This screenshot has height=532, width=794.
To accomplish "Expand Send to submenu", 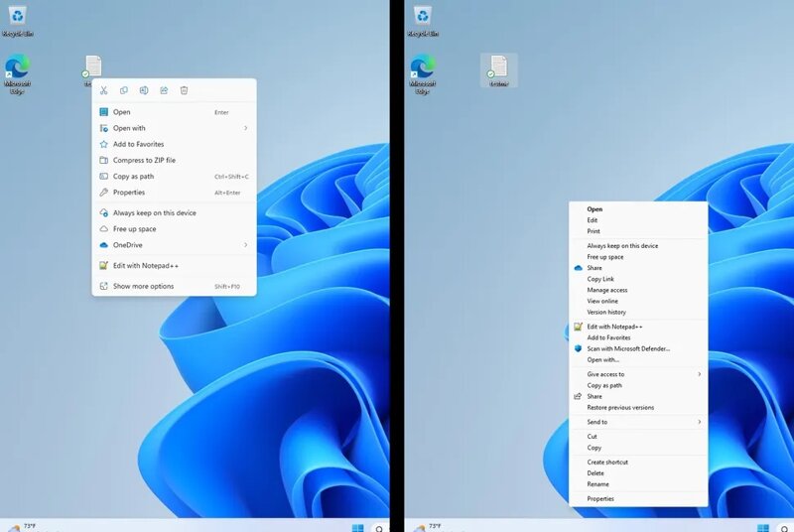I will click(x=638, y=422).
